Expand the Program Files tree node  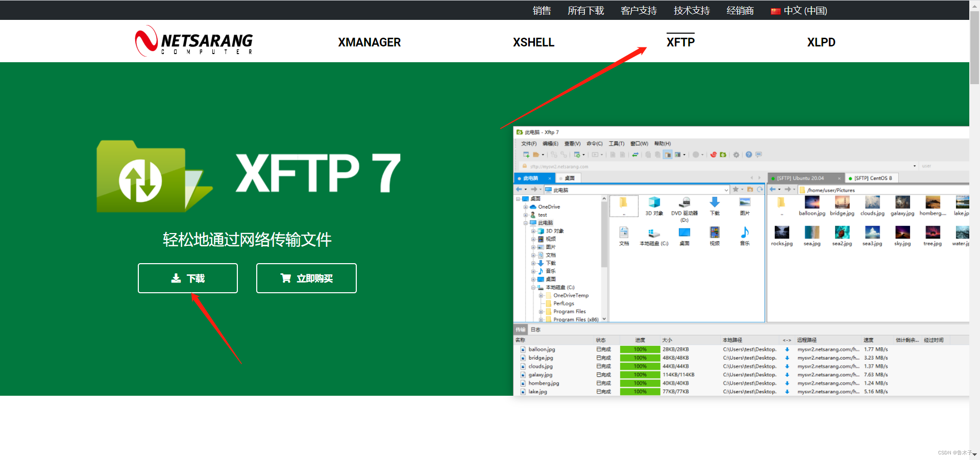541,312
